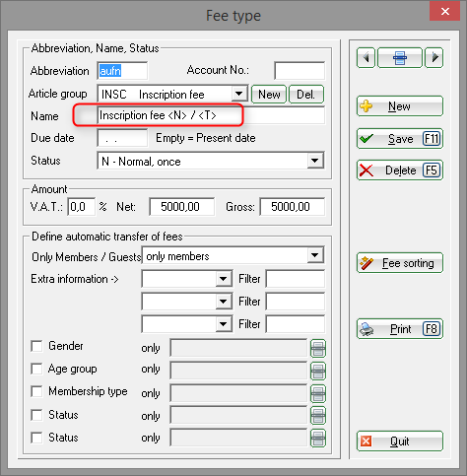Tick the Age group checkbox
Viewport: 467px width, 476px height.
point(36,369)
